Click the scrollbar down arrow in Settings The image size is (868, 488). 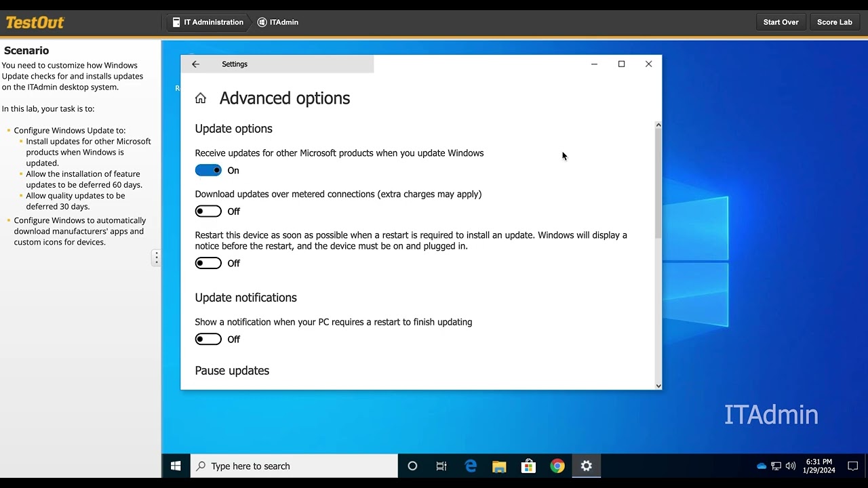tap(658, 386)
